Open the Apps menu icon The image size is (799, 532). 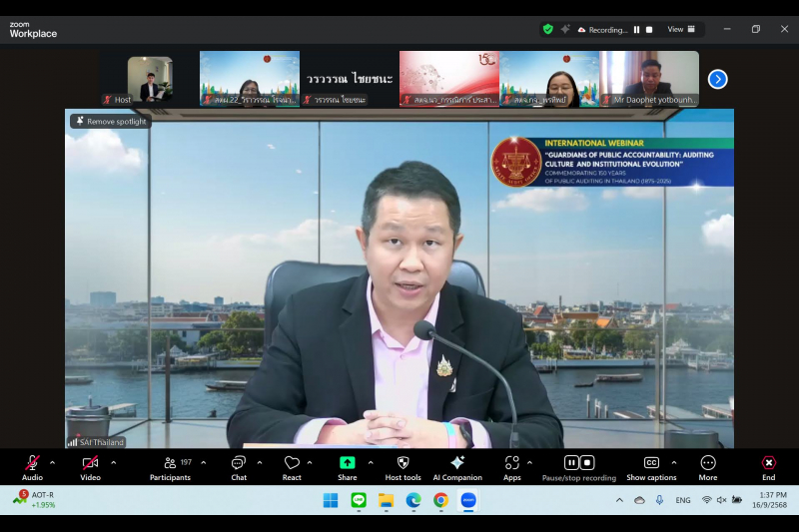tap(511, 463)
